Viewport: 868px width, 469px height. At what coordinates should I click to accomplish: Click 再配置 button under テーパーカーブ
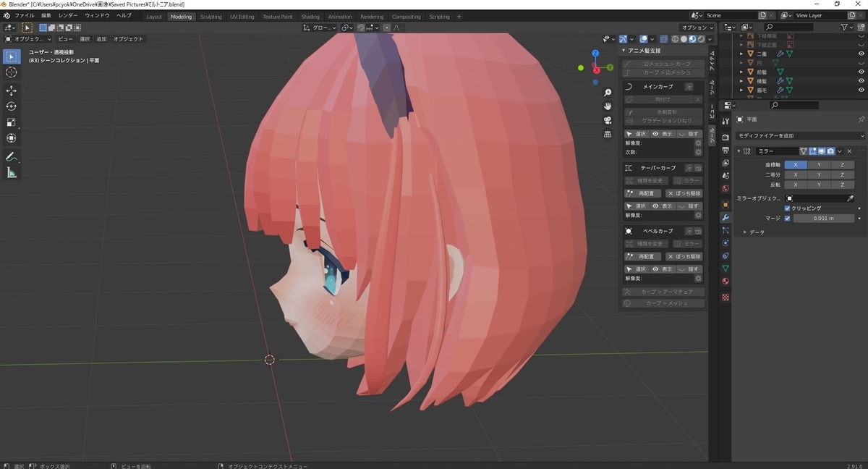click(642, 193)
